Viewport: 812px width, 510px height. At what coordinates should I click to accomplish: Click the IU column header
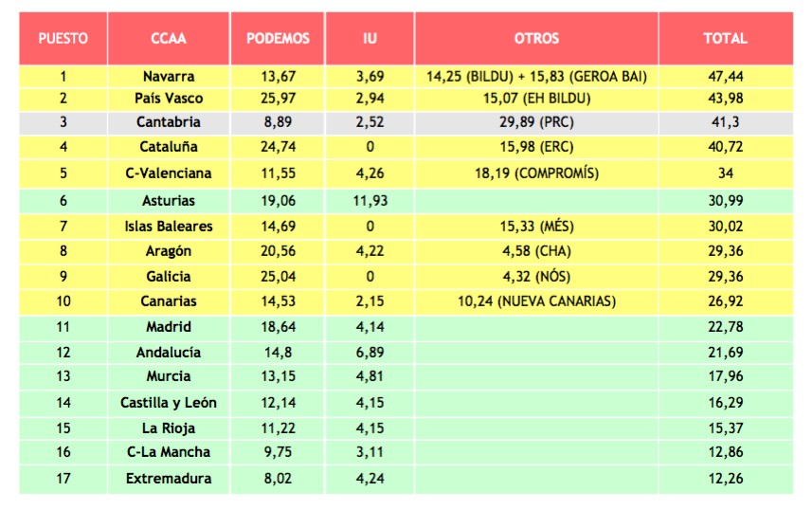click(x=370, y=39)
